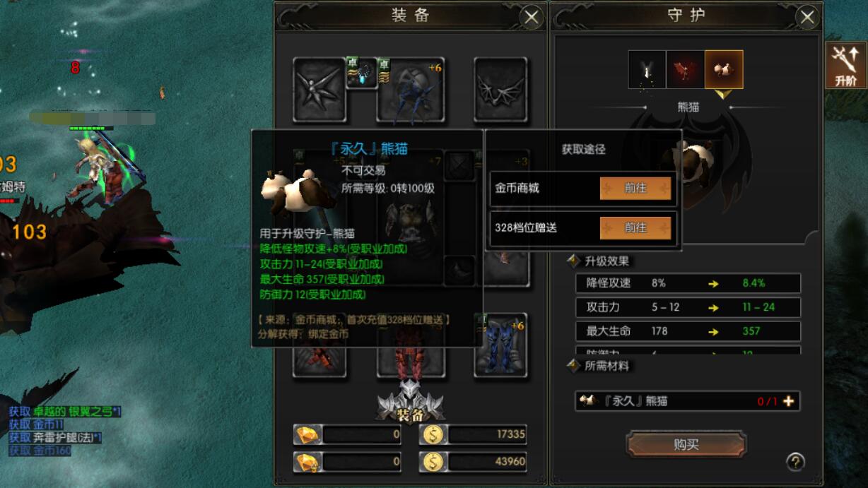Go to 金币商城 via 前往 button

click(635, 189)
